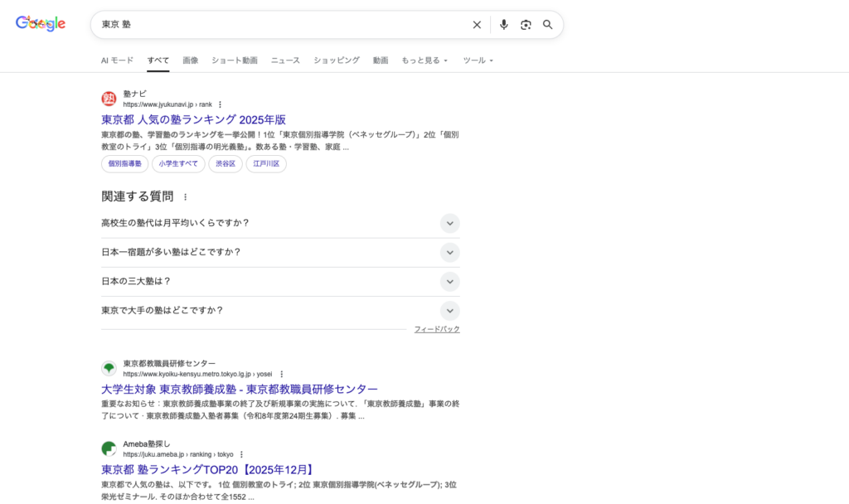Screen dimensions: 849x504
Task: Open the Google homepage via the Google logo
Action: 40,23
